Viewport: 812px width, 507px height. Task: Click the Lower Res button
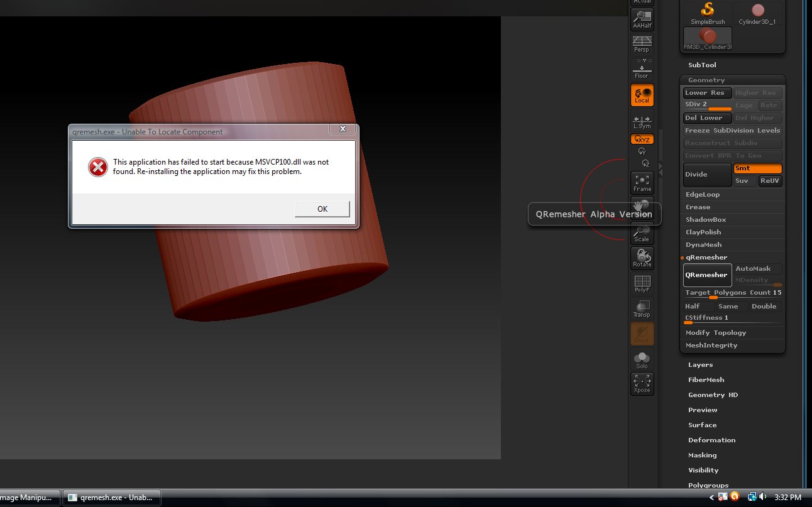[708, 93]
